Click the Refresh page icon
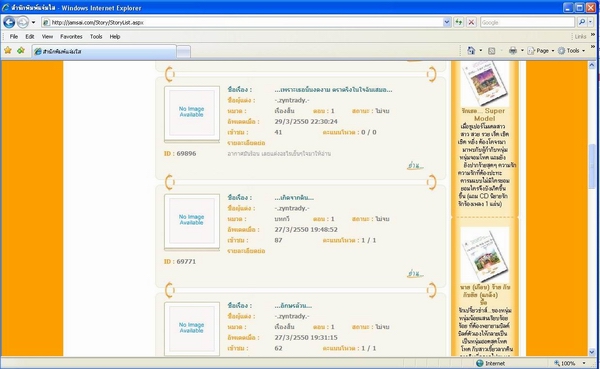Image resolution: width=600 pixels, height=369 pixels. (458, 23)
